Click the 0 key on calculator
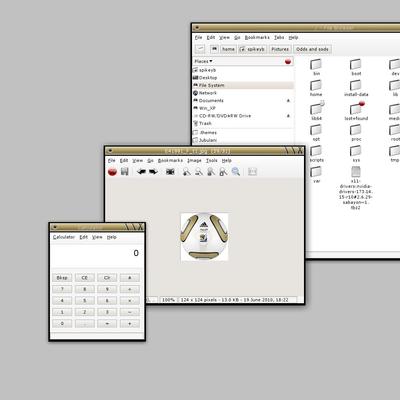This screenshot has height=400, width=400. tap(62, 323)
